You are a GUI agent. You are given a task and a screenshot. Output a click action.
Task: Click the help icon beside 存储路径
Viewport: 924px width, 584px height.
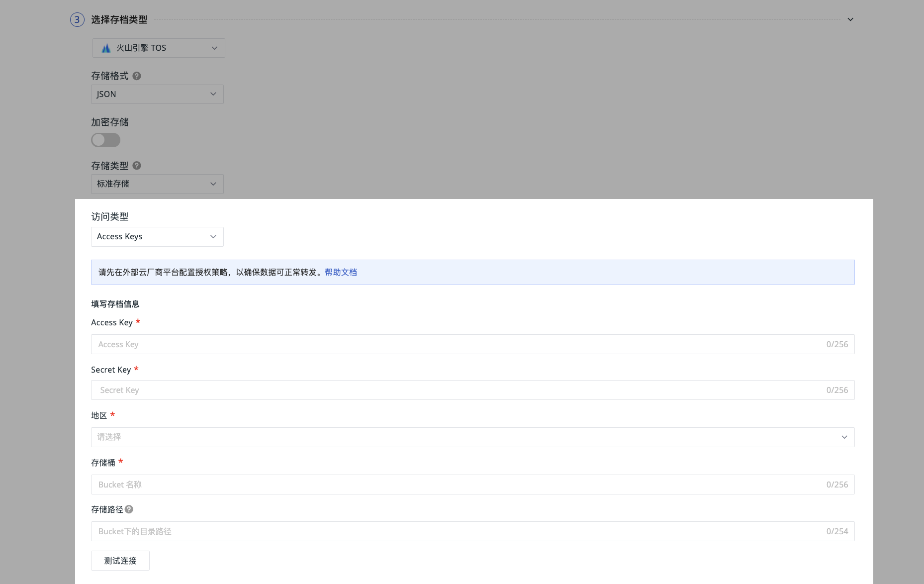pyautogui.click(x=129, y=509)
